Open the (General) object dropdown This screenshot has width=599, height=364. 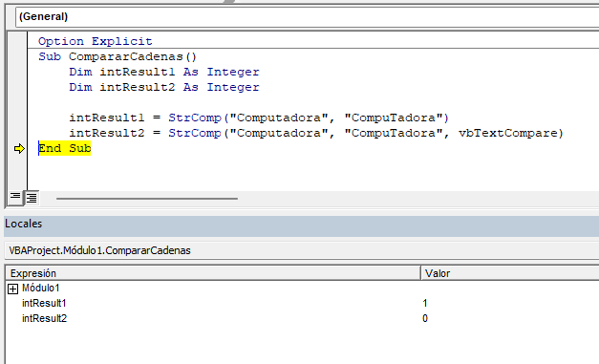tap(307, 17)
